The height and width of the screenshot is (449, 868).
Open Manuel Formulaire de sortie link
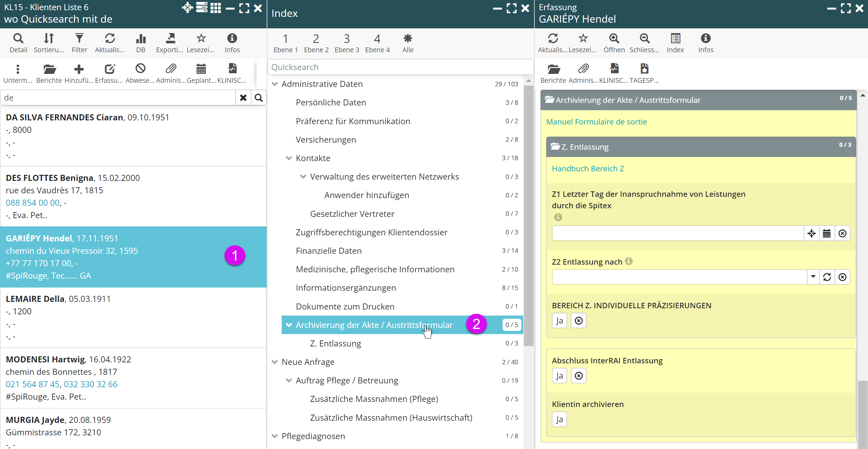pos(596,122)
